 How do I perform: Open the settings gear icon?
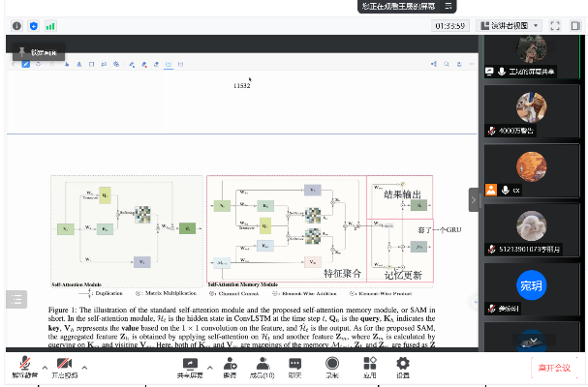(402, 365)
